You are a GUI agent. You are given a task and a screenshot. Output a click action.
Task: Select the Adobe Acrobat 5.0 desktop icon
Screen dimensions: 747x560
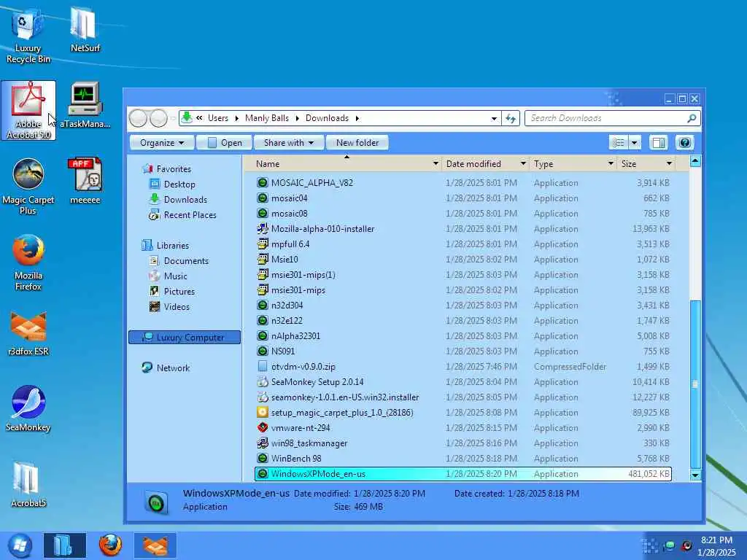click(28, 111)
